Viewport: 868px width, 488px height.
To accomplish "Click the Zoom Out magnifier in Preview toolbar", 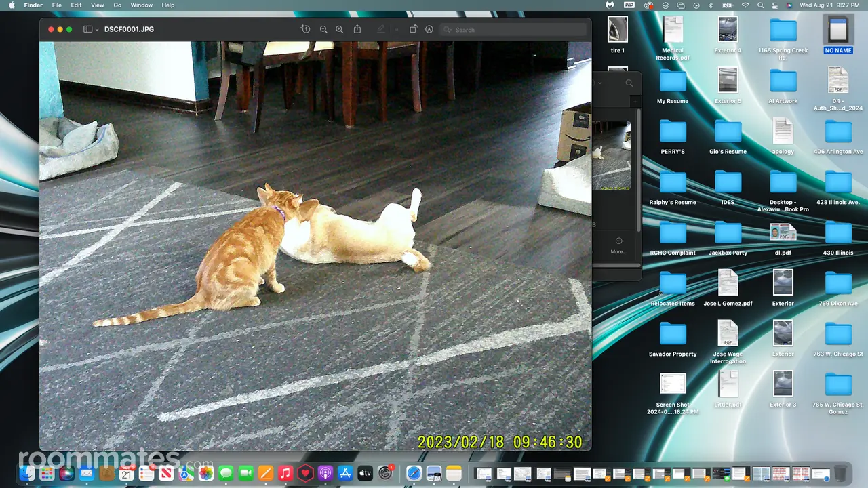I will (323, 30).
